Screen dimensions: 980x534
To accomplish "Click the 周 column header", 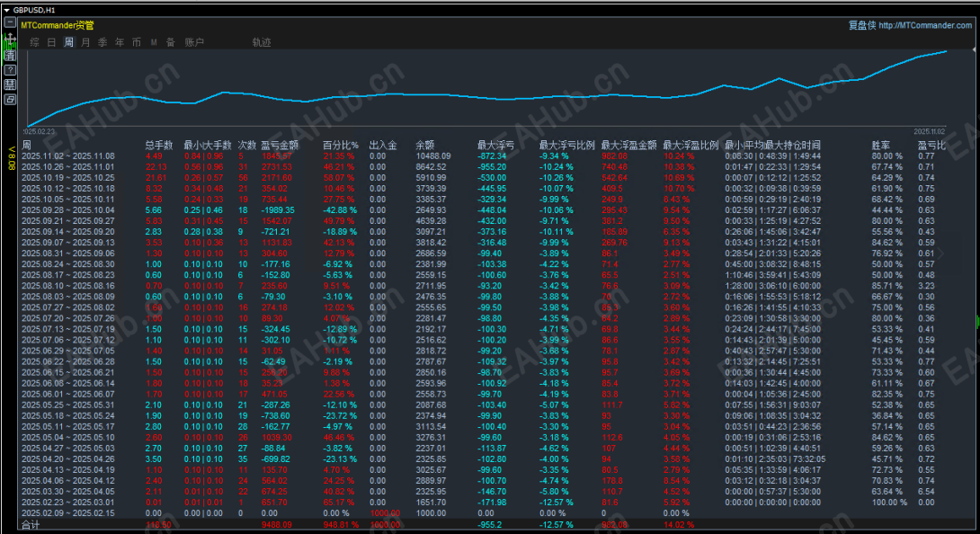I will [26, 145].
